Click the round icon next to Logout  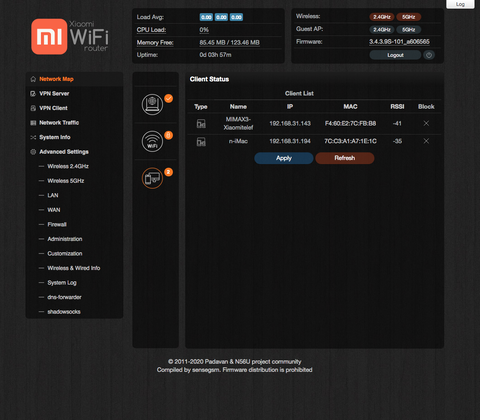[429, 55]
